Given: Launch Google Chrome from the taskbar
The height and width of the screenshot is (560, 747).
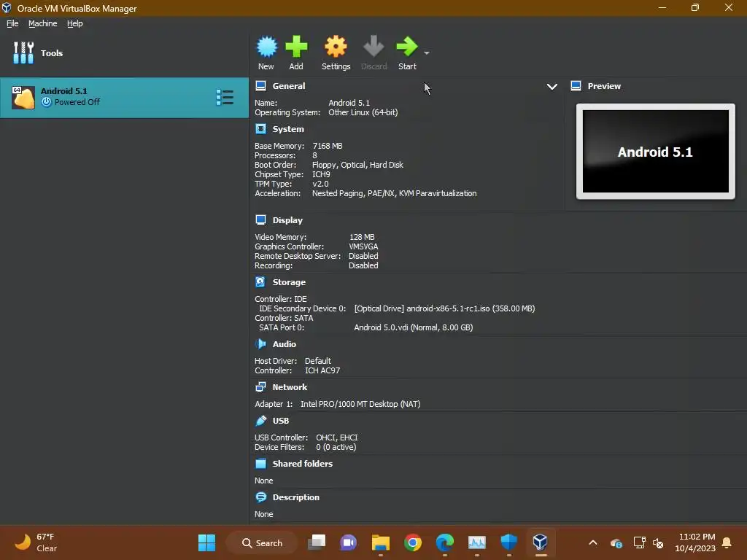Looking at the screenshot, I should pos(413,542).
